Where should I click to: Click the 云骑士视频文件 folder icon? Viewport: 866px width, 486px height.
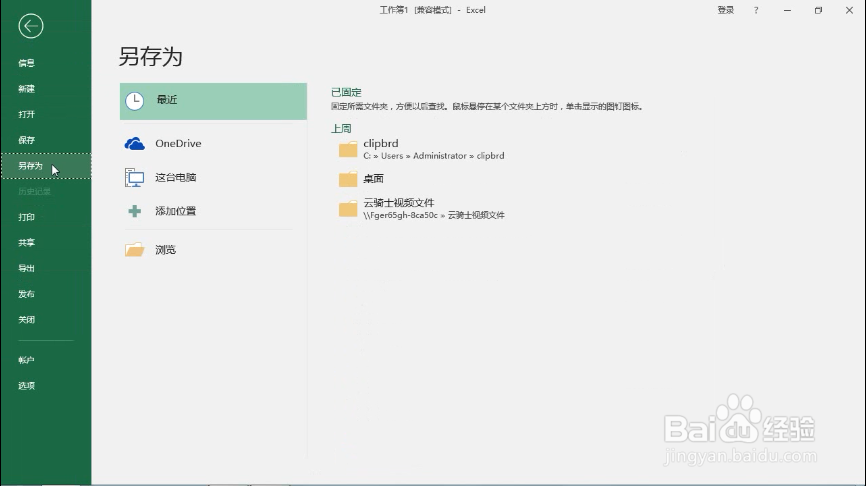coord(348,209)
